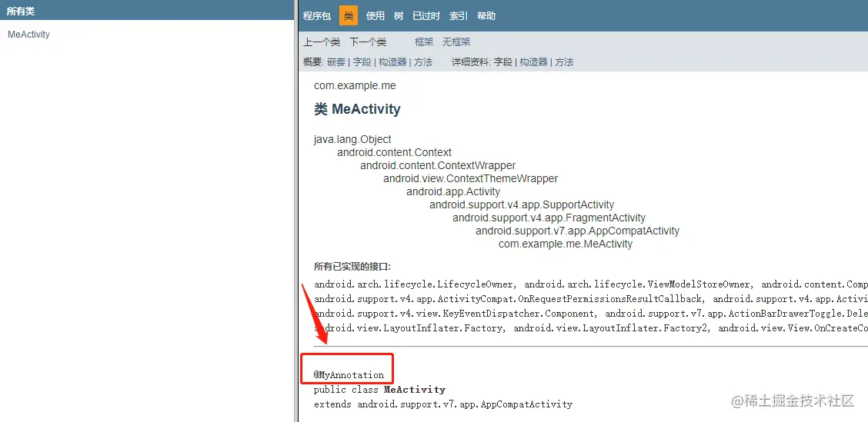Click the 所有已实现的接口 label
Viewport: 868px width, 422px height.
click(352, 267)
